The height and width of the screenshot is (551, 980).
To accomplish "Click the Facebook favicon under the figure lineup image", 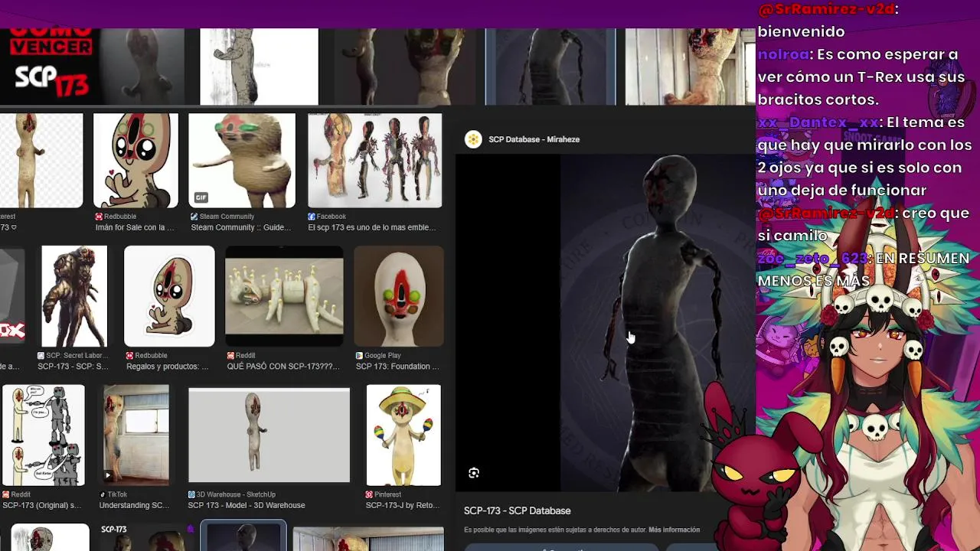I will click(312, 217).
